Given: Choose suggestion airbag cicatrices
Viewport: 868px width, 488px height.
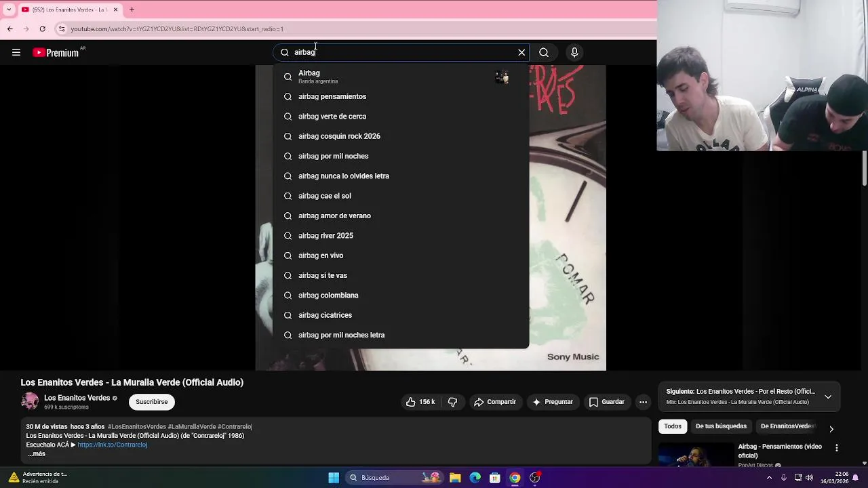Looking at the screenshot, I should (x=401, y=315).
